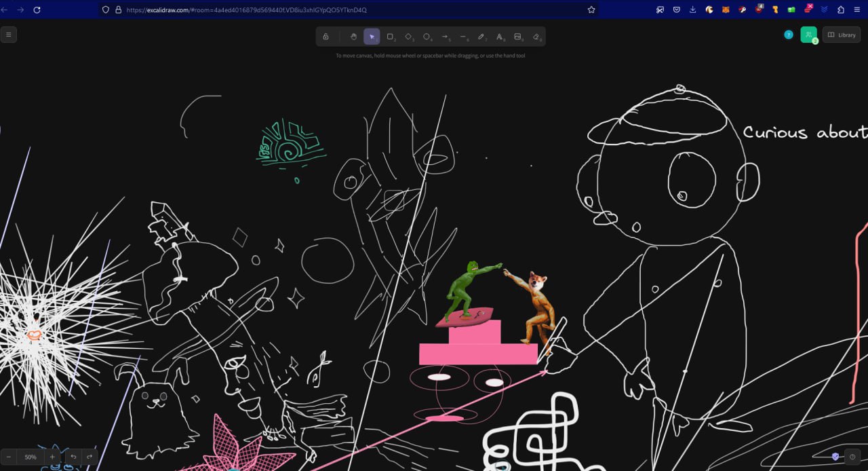Viewport: 868px width, 471px height.
Task: Reset zoom via the 50% label
Action: [x=31, y=457]
